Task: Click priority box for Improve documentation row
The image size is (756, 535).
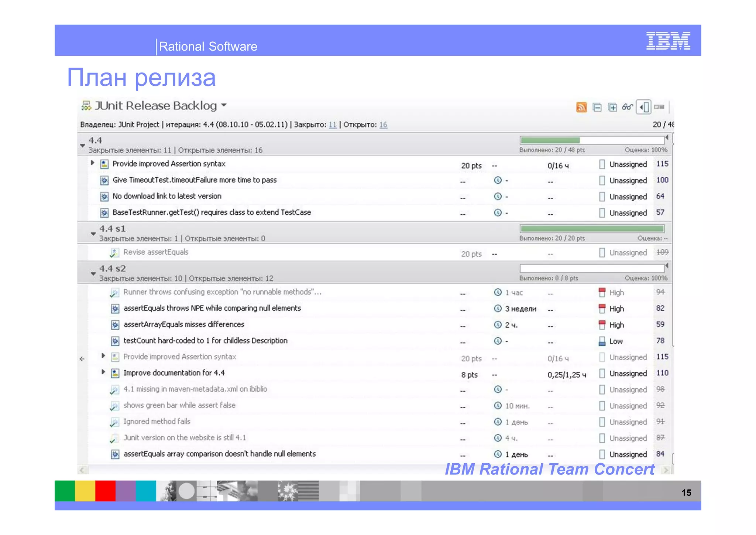Action: point(602,374)
